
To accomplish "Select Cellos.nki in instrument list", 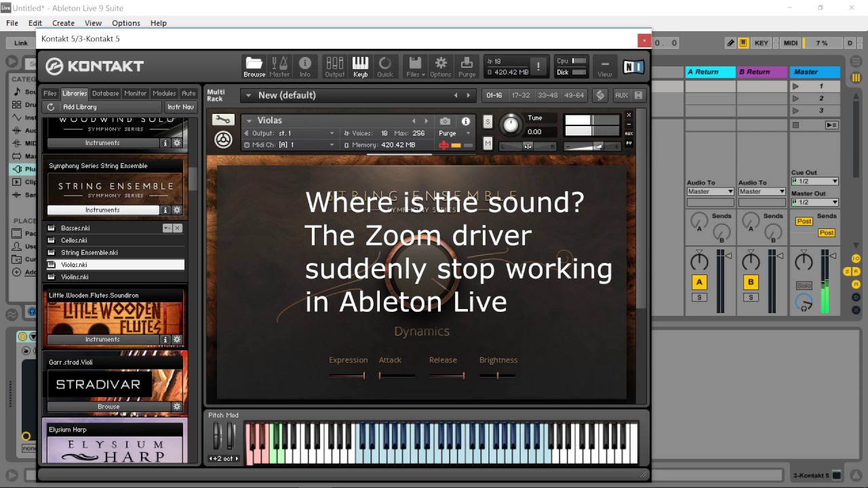I will 115,241.
